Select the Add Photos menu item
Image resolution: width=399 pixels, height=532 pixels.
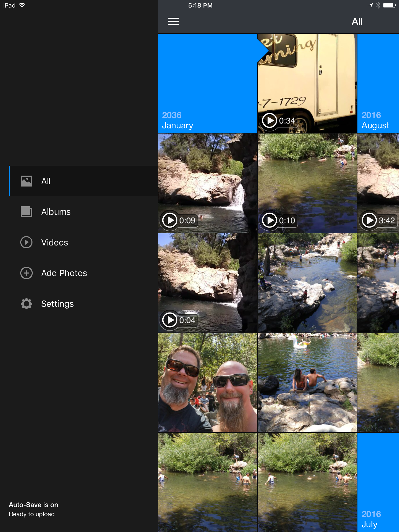tap(83, 273)
